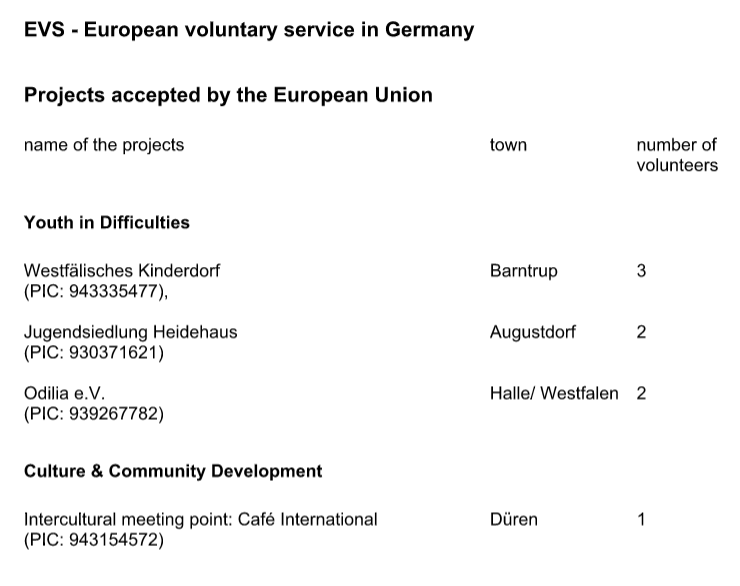Select the town name Barntrup
740x586 pixels.
tap(524, 271)
